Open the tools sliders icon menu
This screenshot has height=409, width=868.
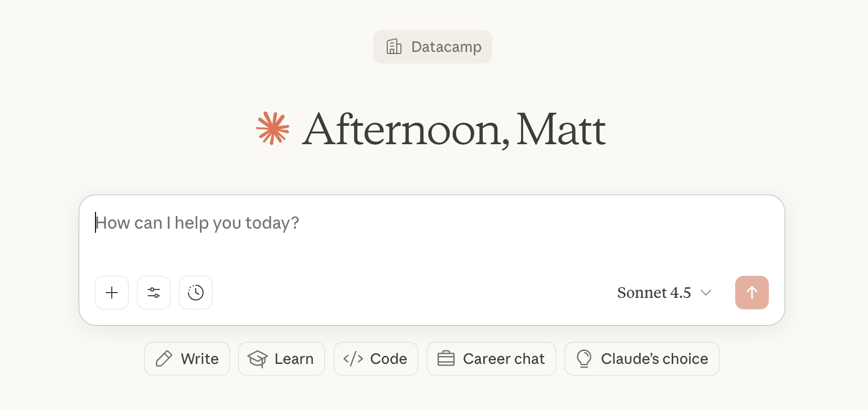pyautogui.click(x=154, y=293)
